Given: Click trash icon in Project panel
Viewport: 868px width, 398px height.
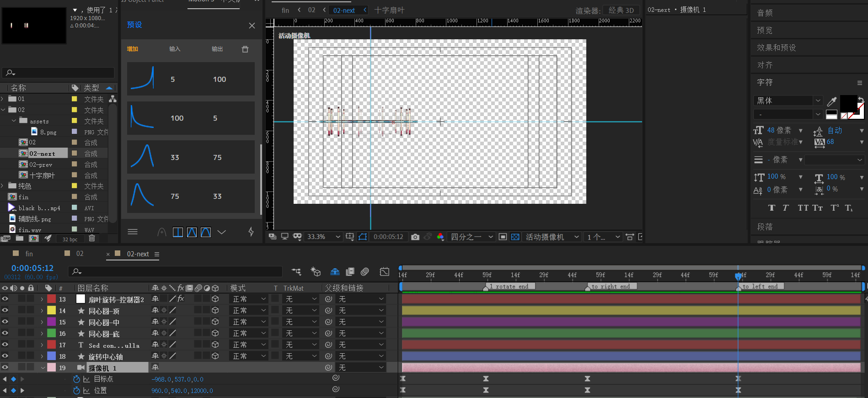Looking at the screenshot, I should 92,238.
